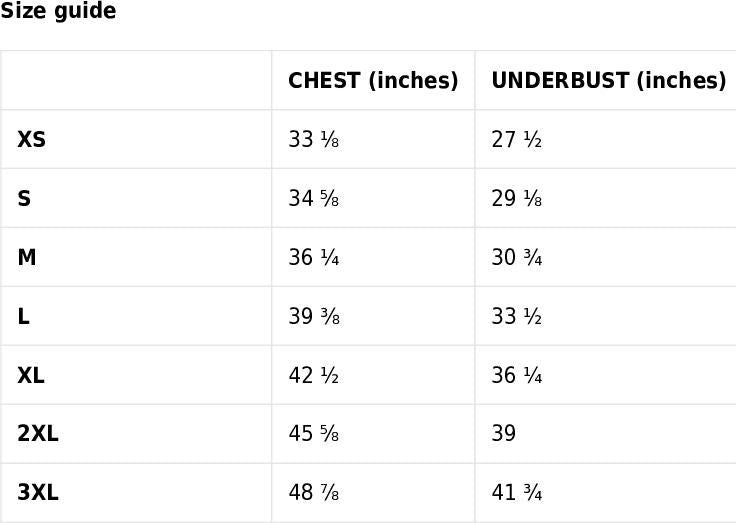
Task: Select the CHEST (inches) column header
Action: point(373,81)
